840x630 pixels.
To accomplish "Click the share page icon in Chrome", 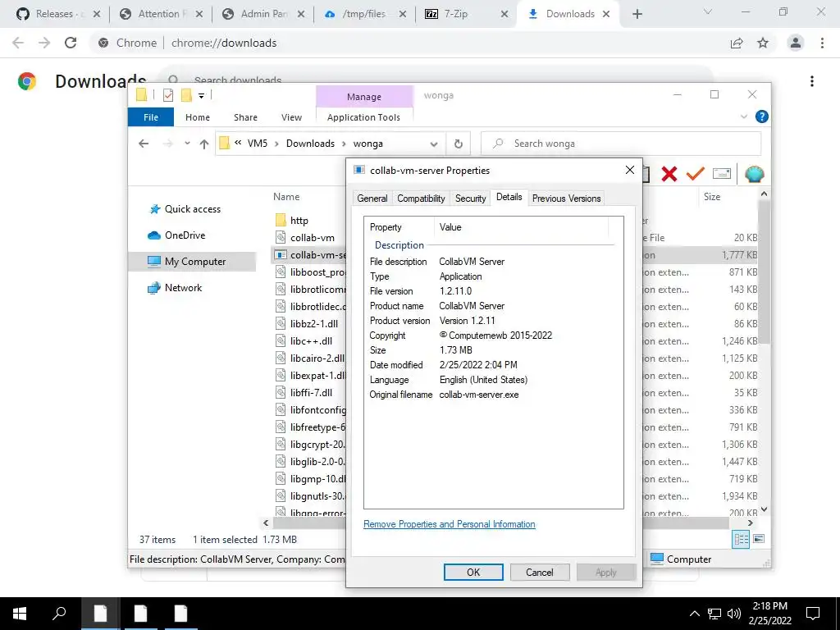I will pos(737,43).
